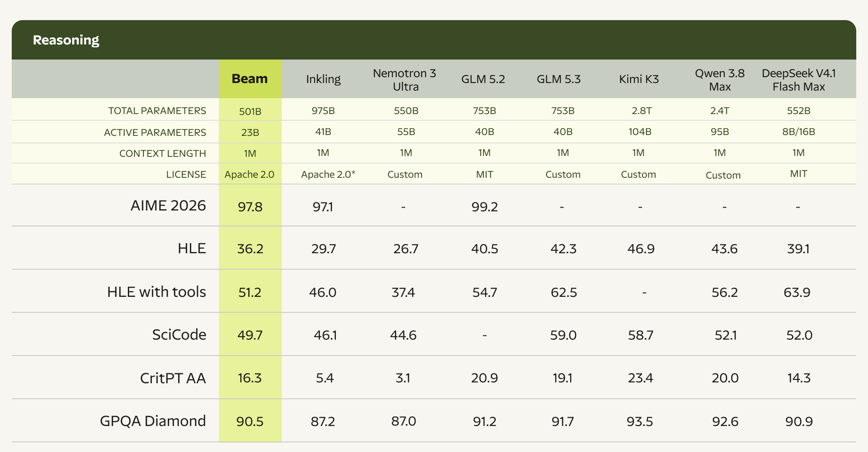Click the CritPT AA row label
This screenshot has height=452, width=868.
click(173, 378)
